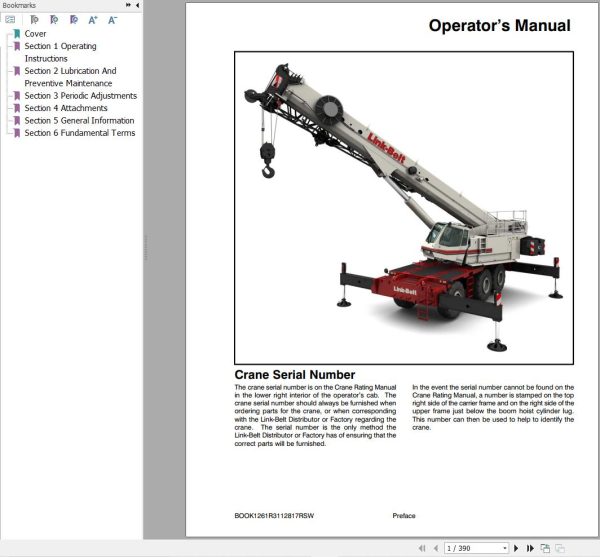The width and height of the screenshot is (600, 557).
Task: Click the first bookmark flag toolbar icon
Action: 34,20
